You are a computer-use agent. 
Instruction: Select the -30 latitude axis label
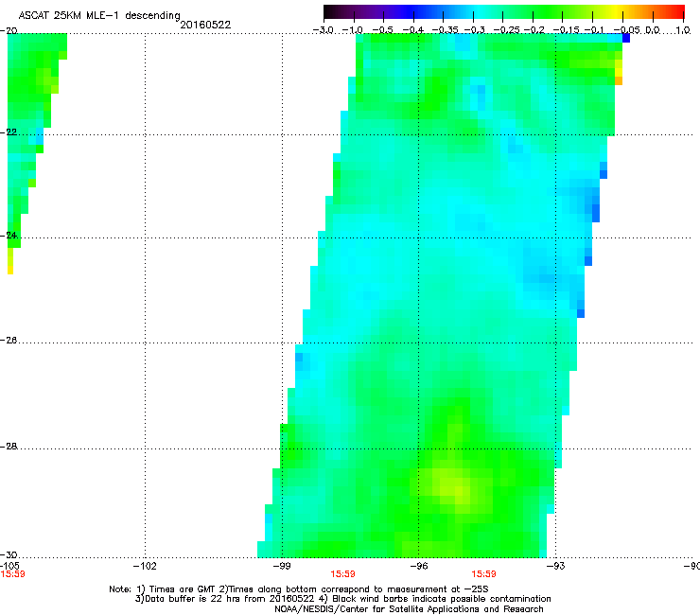click(9, 554)
